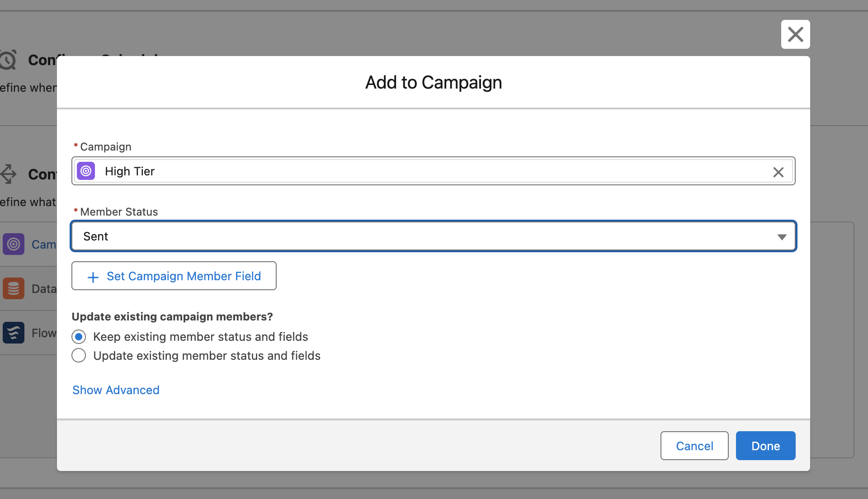The image size is (868, 499).
Task: Select the Data item label
Action: [x=44, y=289]
